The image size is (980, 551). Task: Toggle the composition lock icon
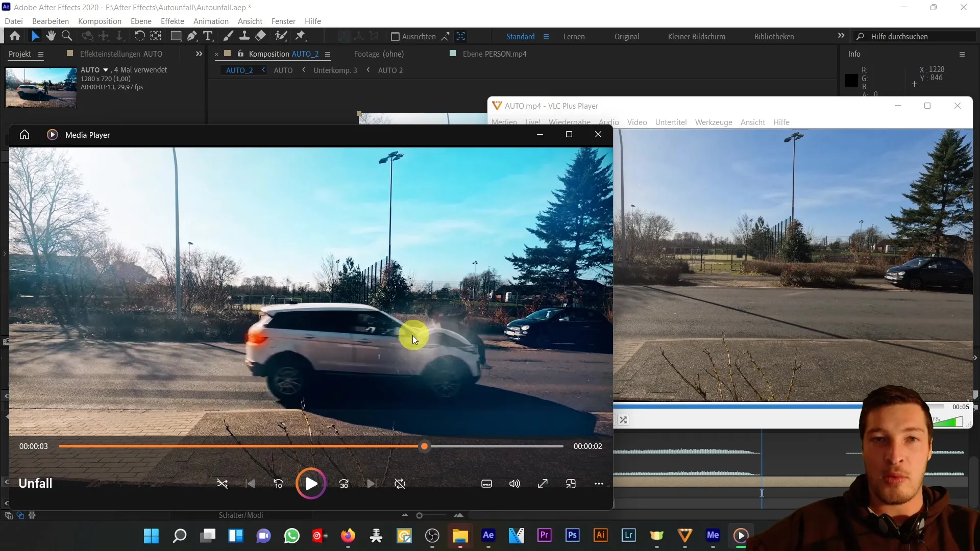[240, 54]
